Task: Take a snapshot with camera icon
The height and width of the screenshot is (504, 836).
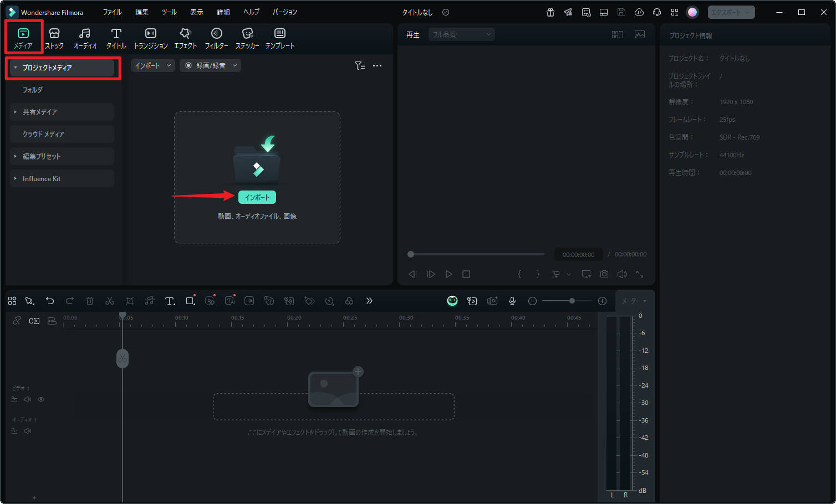Action: (604, 274)
